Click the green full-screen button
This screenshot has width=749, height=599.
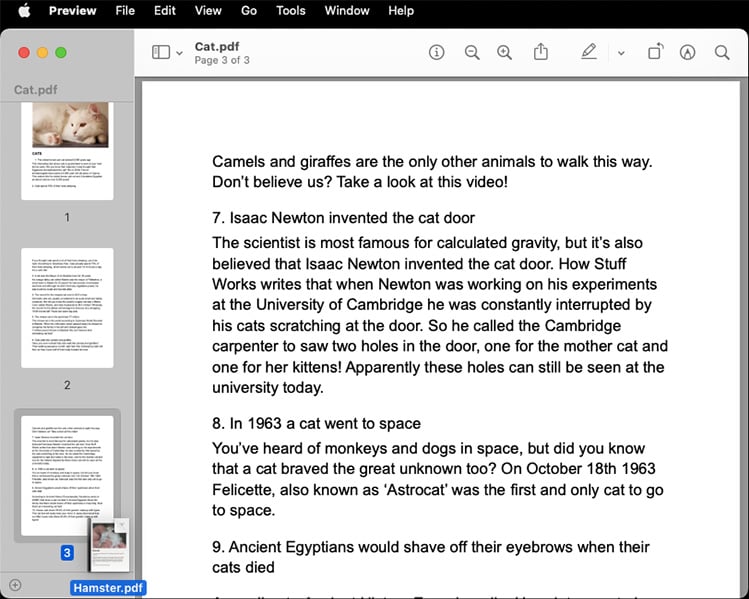tap(61, 53)
